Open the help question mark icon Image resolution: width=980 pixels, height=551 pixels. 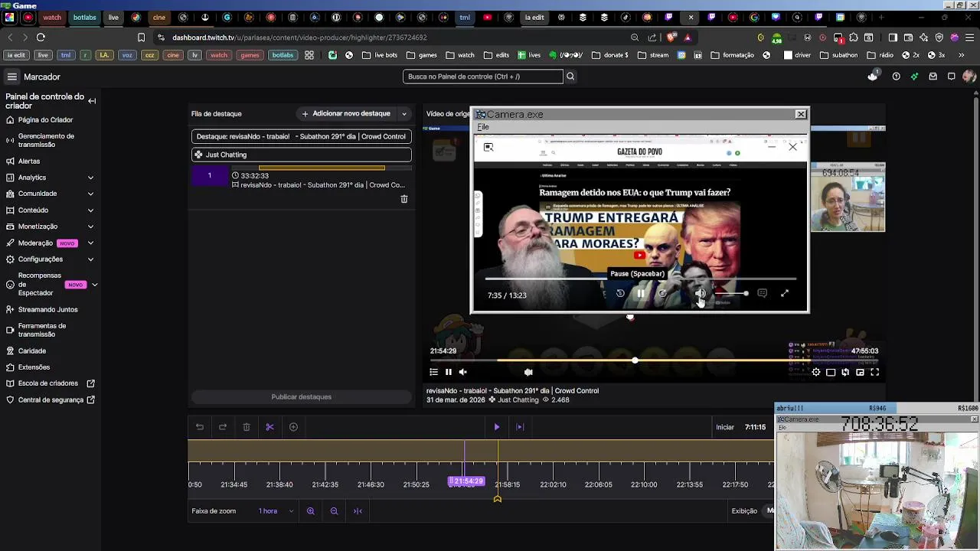pos(897,77)
